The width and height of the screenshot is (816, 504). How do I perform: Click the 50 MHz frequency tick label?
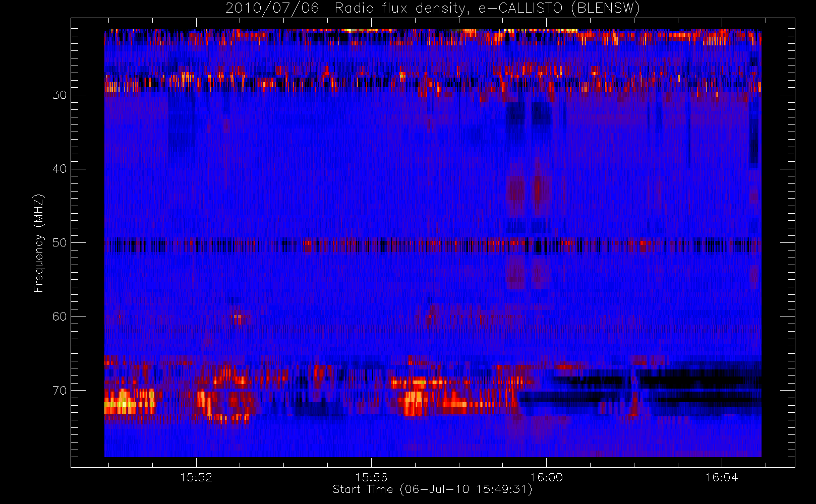[60, 242]
